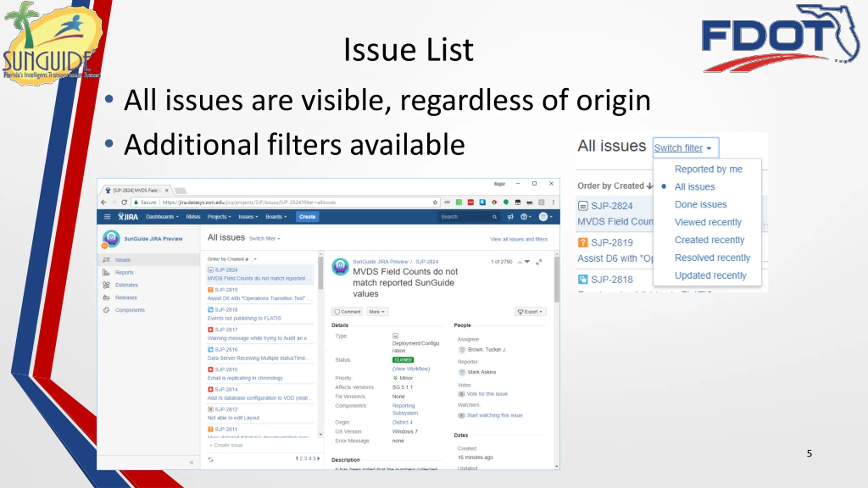Click View Workflow link

click(x=411, y=369)
